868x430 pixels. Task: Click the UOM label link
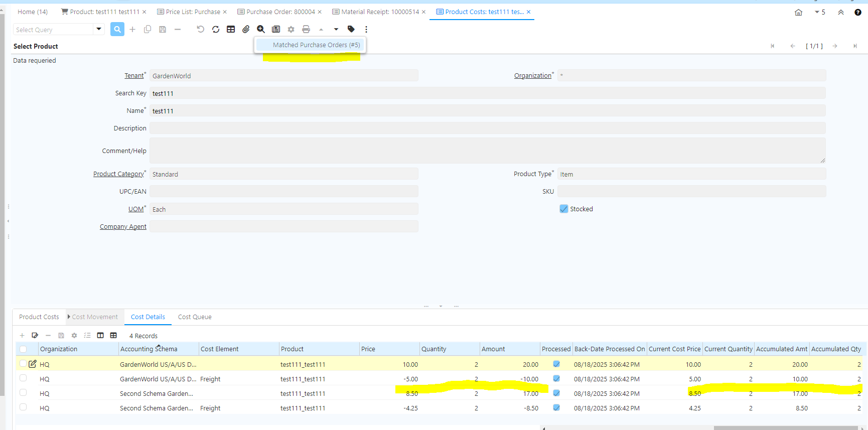coord(136,209)
